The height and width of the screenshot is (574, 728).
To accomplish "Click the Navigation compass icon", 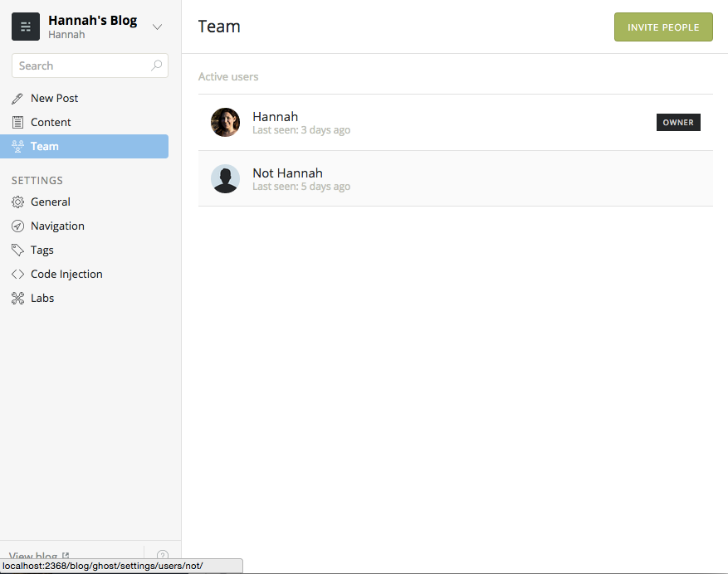I will pos(17,226).
